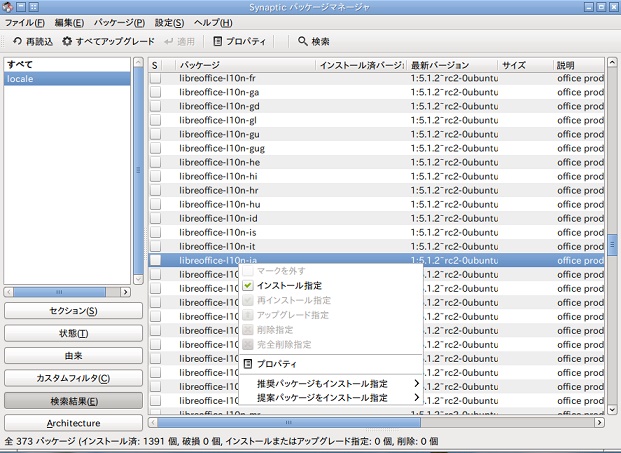
Task: Toggle status box for libreoffice-l10n-gu
Action: tap(156, 134)
